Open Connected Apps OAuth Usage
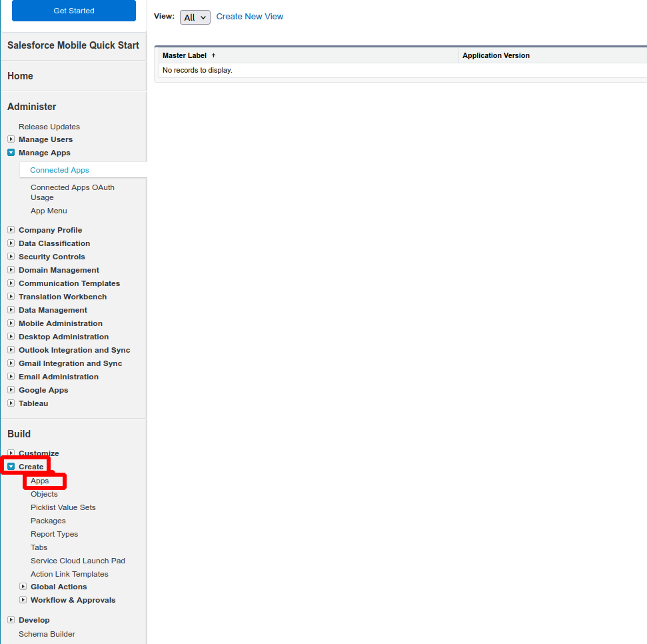This screenshot has height=644, width=647. coord(73,193)
